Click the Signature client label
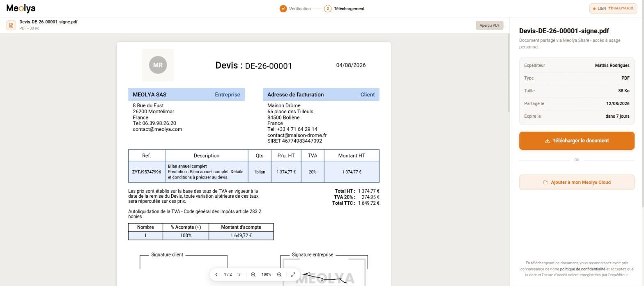Viewport: 644px width, 286px height. [167, 255]
